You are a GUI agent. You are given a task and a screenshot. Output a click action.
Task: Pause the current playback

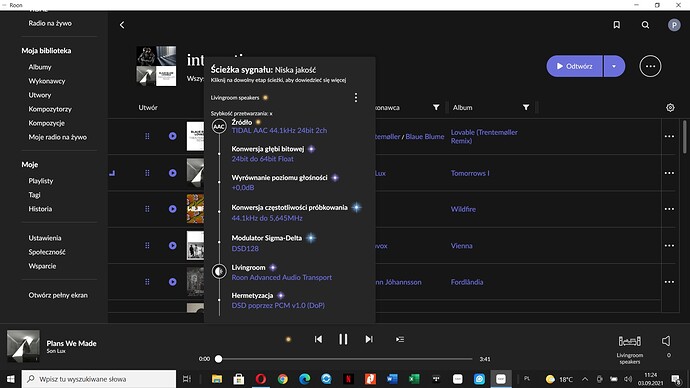(x=343, y=339)
